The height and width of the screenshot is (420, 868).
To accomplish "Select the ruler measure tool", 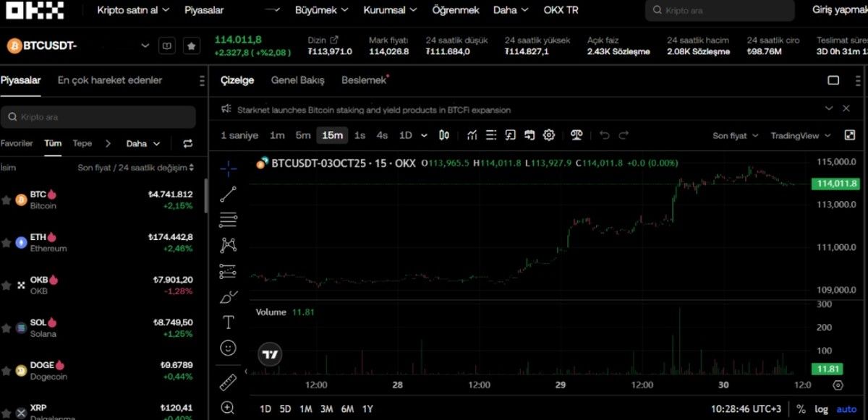I will (228, 382).
